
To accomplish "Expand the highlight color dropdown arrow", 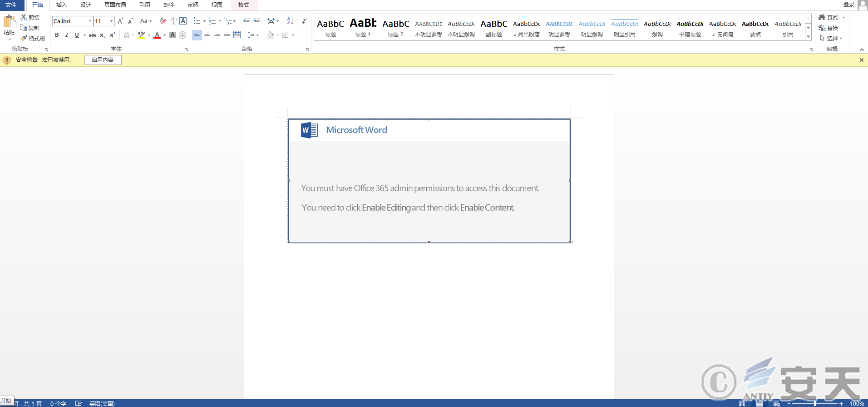I will click(x=149, y=35).
